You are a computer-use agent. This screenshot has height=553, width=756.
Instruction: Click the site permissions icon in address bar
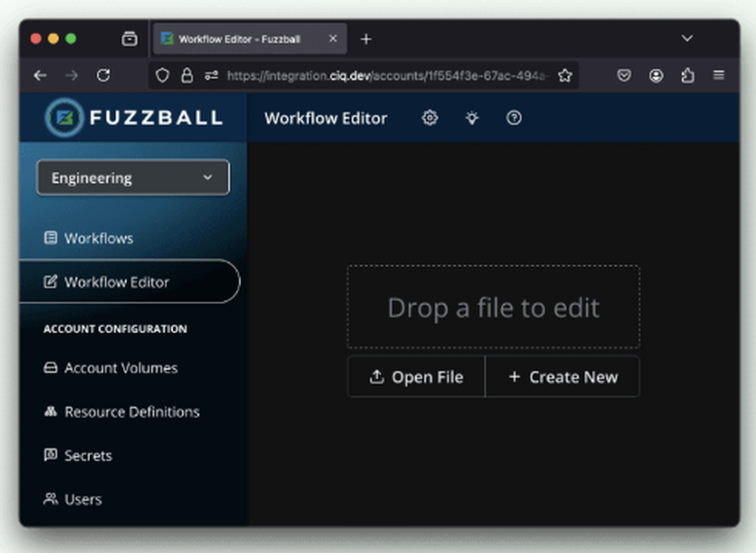(211, 76)
